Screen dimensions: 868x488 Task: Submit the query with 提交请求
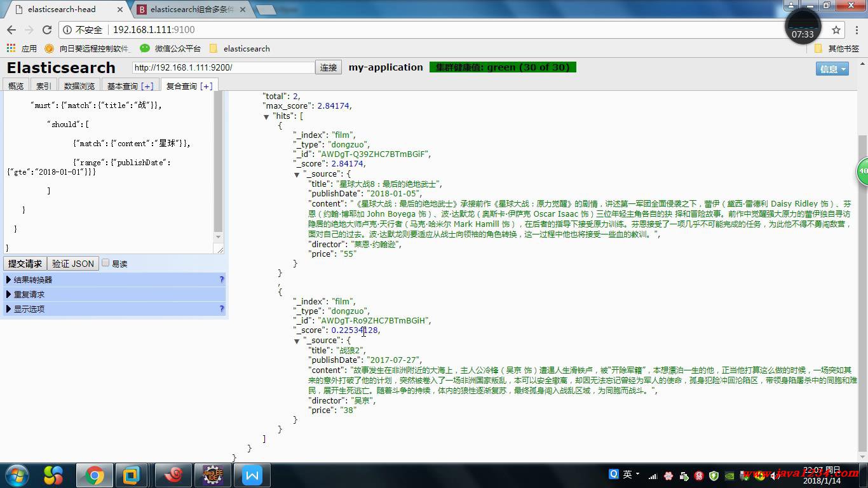coord(25,264)
